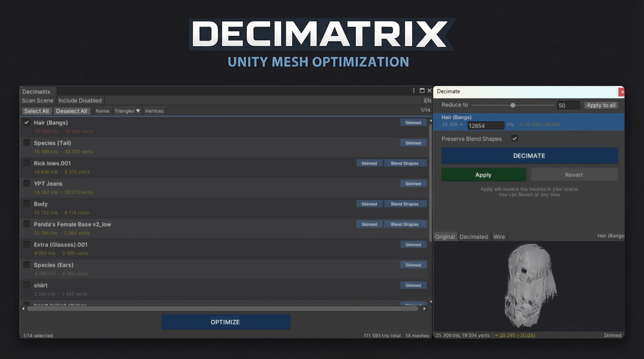Sort list by Vertices column
The width and height of the screenshot is (644, 359).
pyautogui.click(x=154, y=111)
